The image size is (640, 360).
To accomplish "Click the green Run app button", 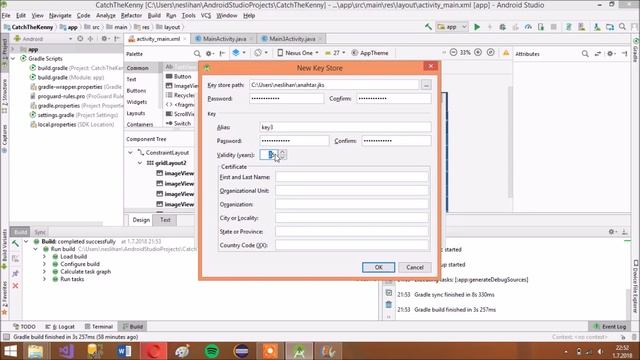I will pos(477,27).
